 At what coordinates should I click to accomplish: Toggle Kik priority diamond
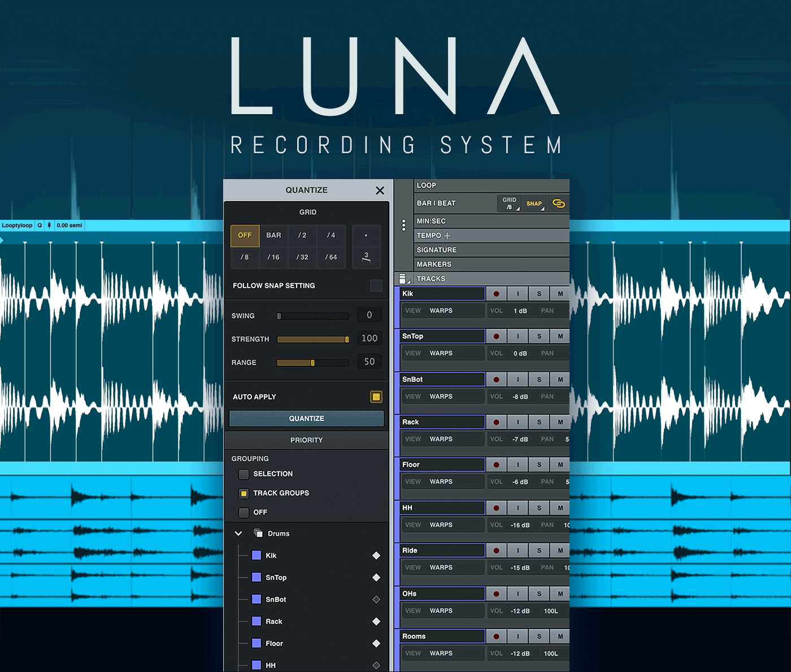coord(376,556)
